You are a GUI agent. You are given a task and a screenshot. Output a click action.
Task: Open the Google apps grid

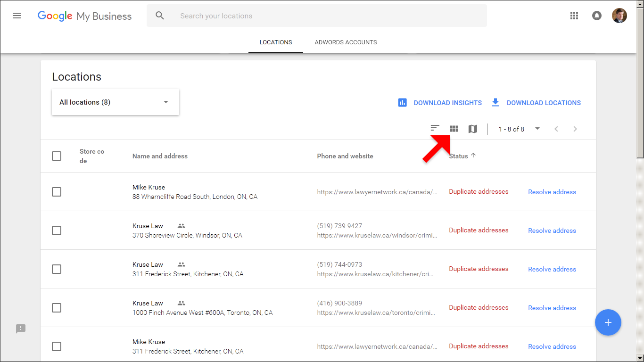(x=574, y=16)
